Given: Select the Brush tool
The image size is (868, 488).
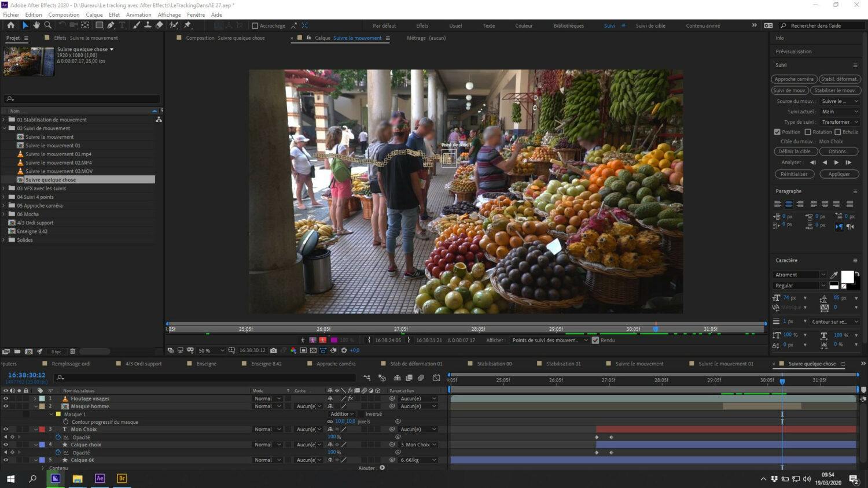Looking at the screenshot, I should pyautogui.click(x=137, y=25).
